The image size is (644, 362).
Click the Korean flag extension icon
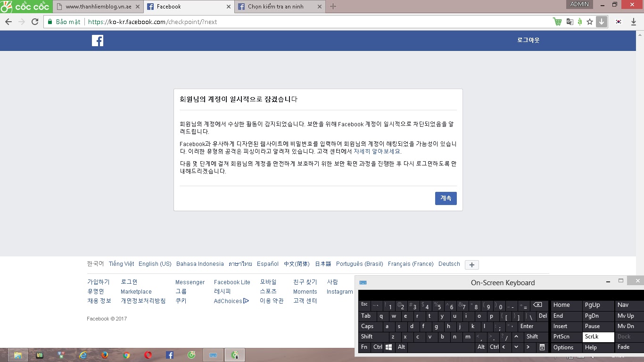(618, 22)
